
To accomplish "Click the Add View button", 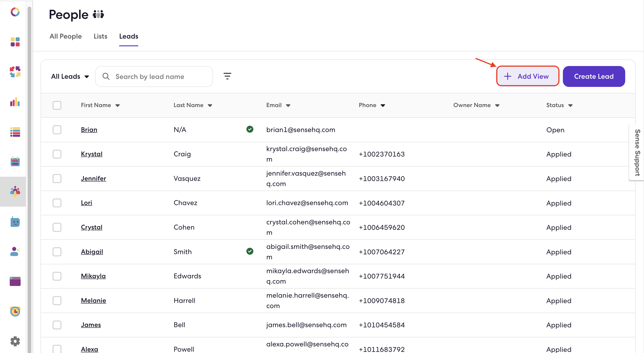I will coord(528,76).
